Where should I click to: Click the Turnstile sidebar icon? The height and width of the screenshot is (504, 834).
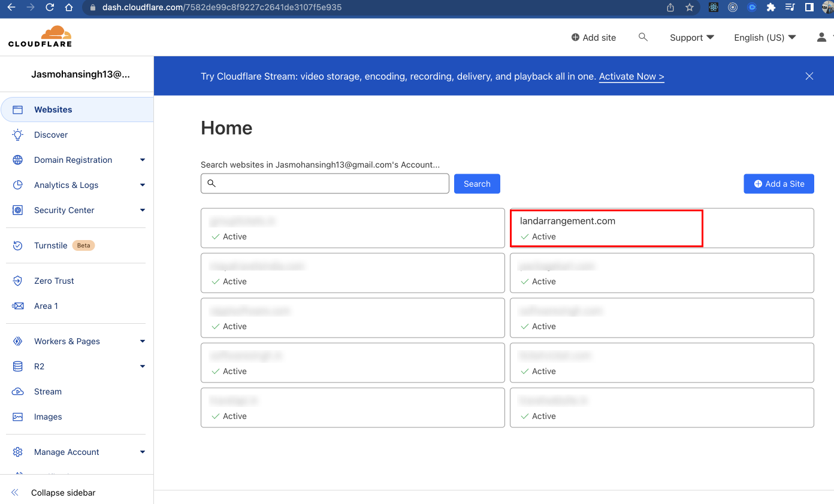pyautogui.click(x=18, y=245)
